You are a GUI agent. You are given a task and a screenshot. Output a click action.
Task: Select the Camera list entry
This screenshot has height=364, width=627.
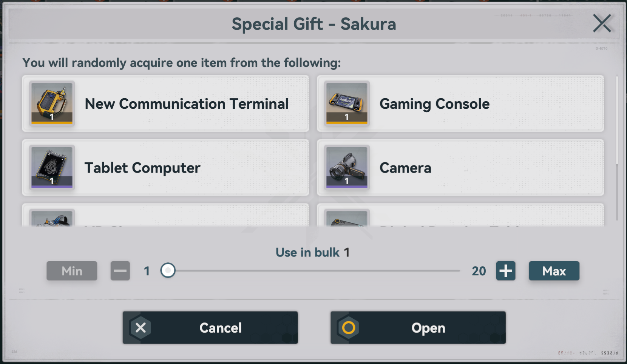[460, 168]
